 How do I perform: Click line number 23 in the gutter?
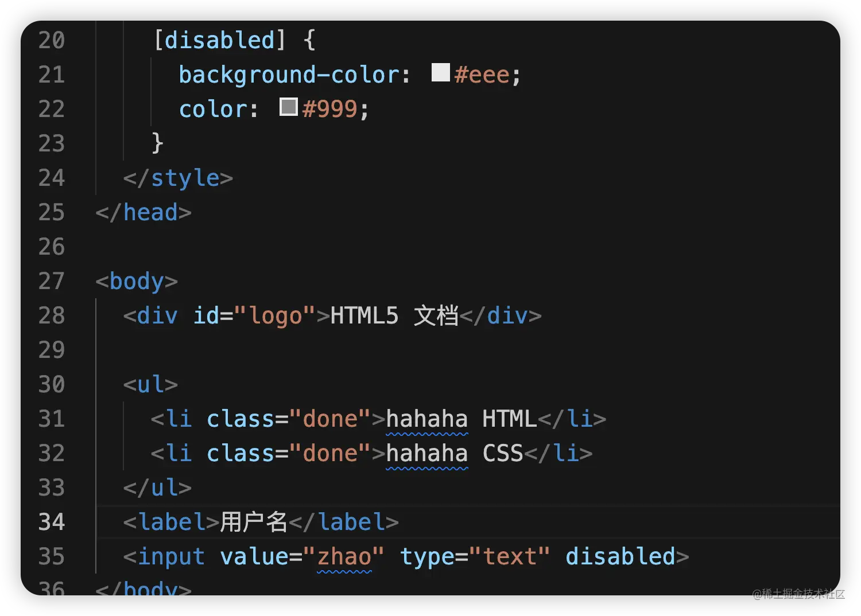[x=52, y=143]
